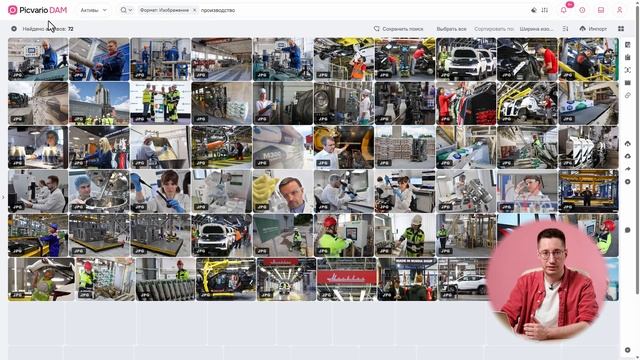Select thumbnail of woman browsing clothing rack
The height and width of the screenshot is (360, 640).
coord(466,103)
